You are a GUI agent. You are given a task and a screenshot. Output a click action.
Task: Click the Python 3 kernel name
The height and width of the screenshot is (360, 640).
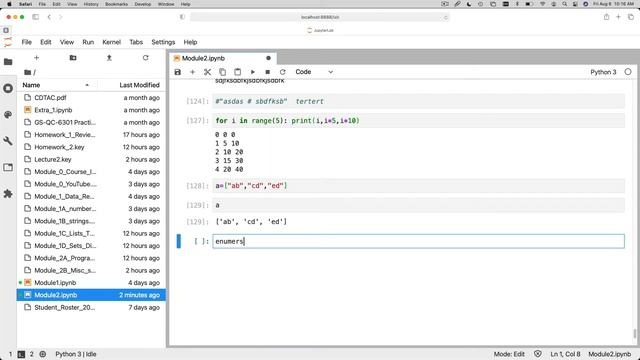tap(603, 72)
